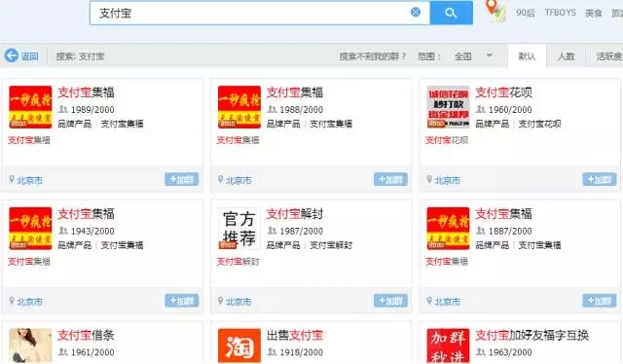The image size is (623, 364).
Task: Open the 出售支付宝 group title
Action: coord(294,335)
